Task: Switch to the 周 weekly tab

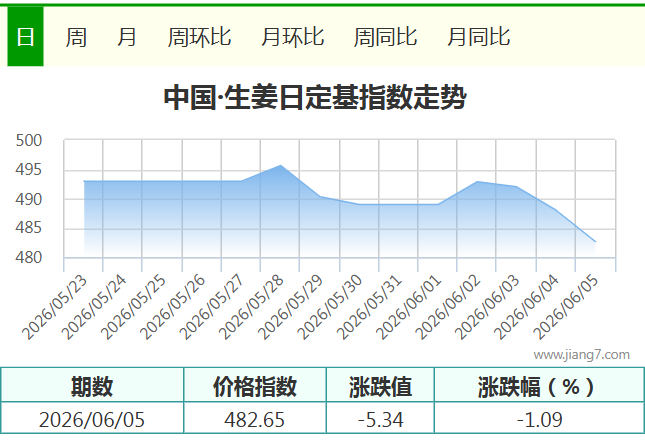Action: click(x=76, y=37)
